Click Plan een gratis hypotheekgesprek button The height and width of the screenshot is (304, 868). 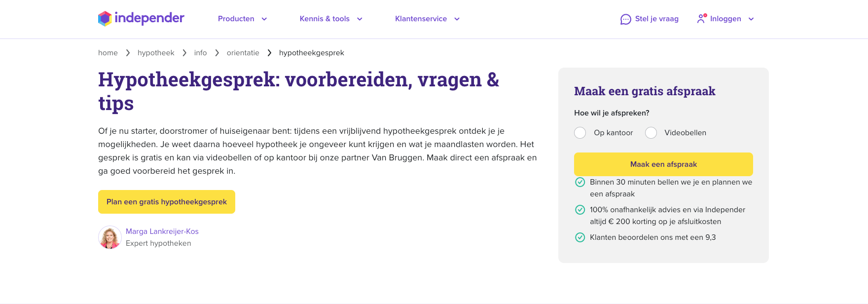[167, 202]
